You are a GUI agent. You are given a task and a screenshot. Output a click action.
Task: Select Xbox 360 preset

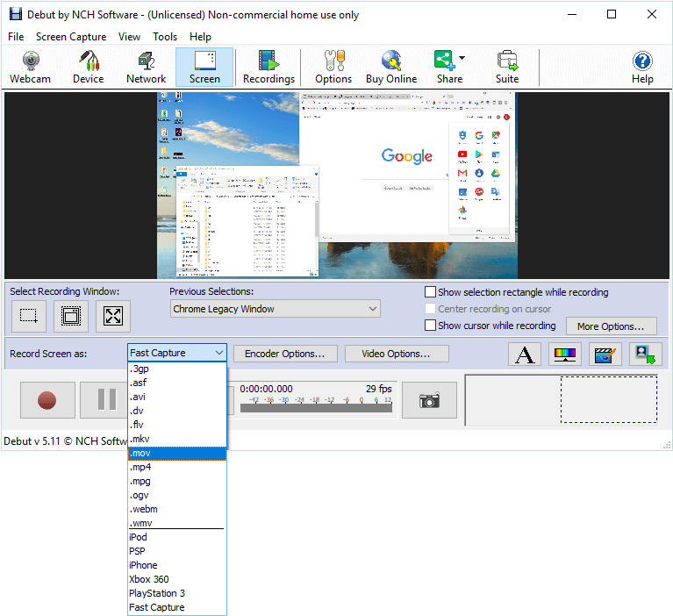click(177, 579)
